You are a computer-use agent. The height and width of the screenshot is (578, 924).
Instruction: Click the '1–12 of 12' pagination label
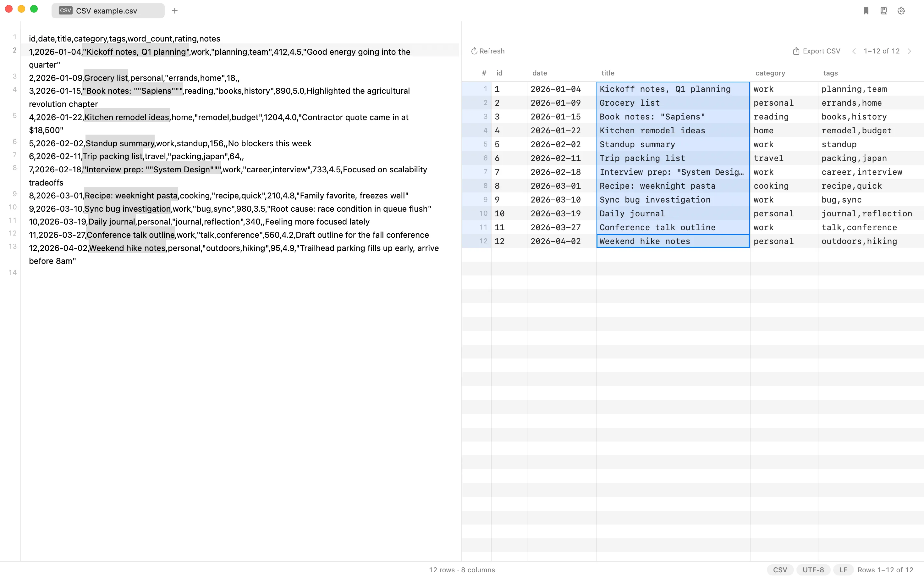pos(881,51)
